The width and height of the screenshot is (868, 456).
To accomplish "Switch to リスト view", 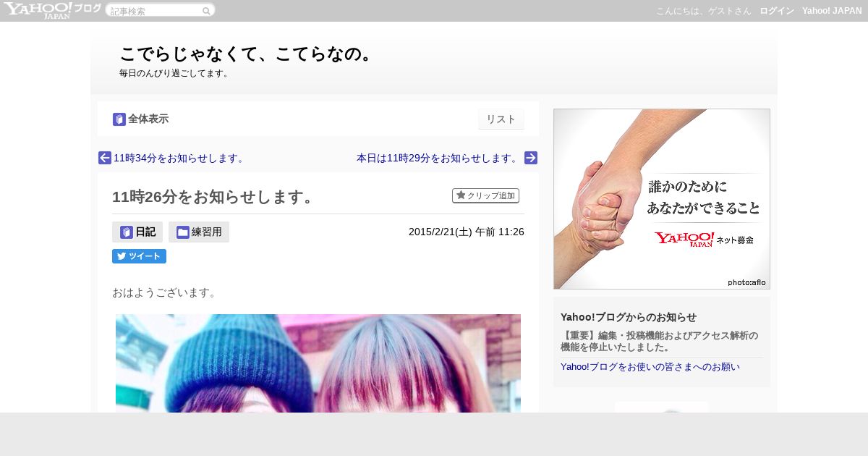I will 501,119.
